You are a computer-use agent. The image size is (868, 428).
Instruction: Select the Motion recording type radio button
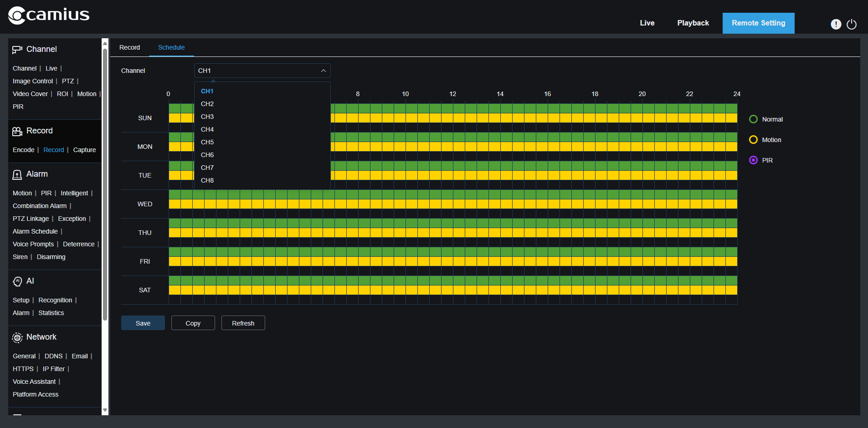click(x=753, y=140)
